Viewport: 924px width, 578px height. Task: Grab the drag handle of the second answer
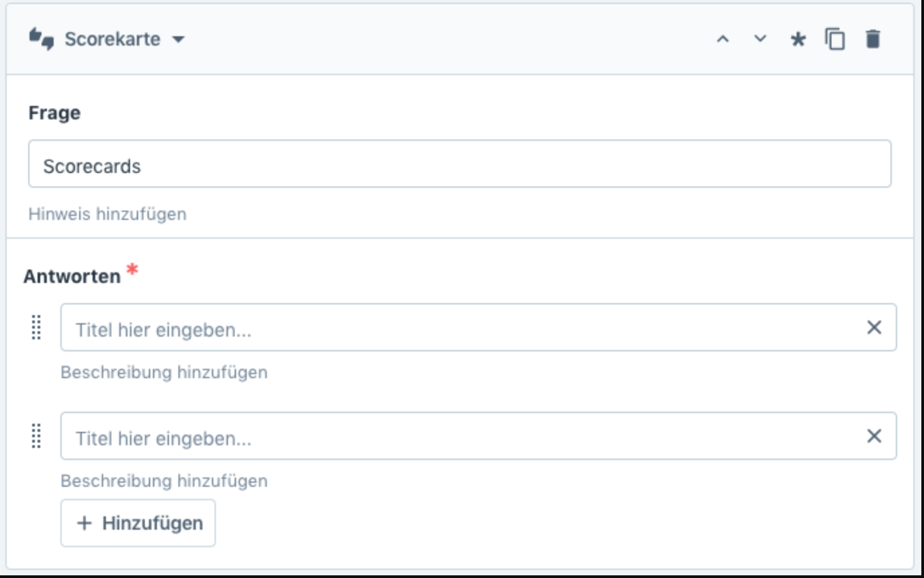[x=37, y=436]
